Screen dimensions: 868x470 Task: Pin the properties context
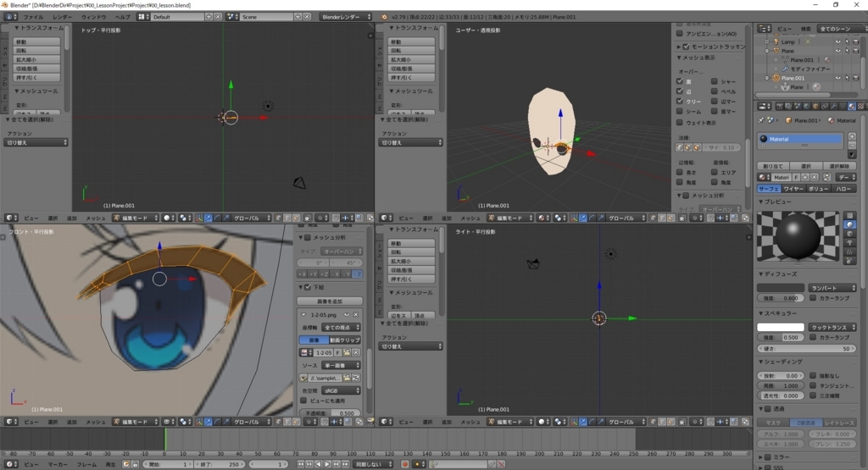tap(761, 120)
